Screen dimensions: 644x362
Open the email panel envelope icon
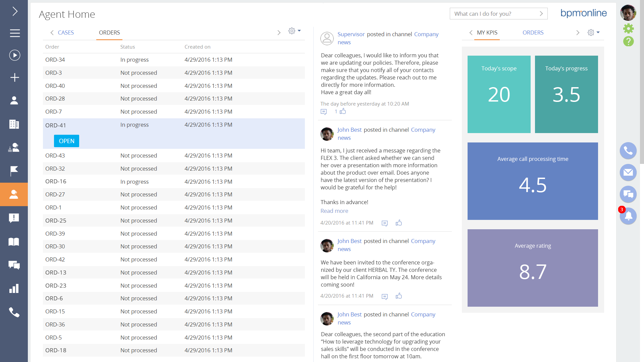pyautogui.click(x=628, y=173)
